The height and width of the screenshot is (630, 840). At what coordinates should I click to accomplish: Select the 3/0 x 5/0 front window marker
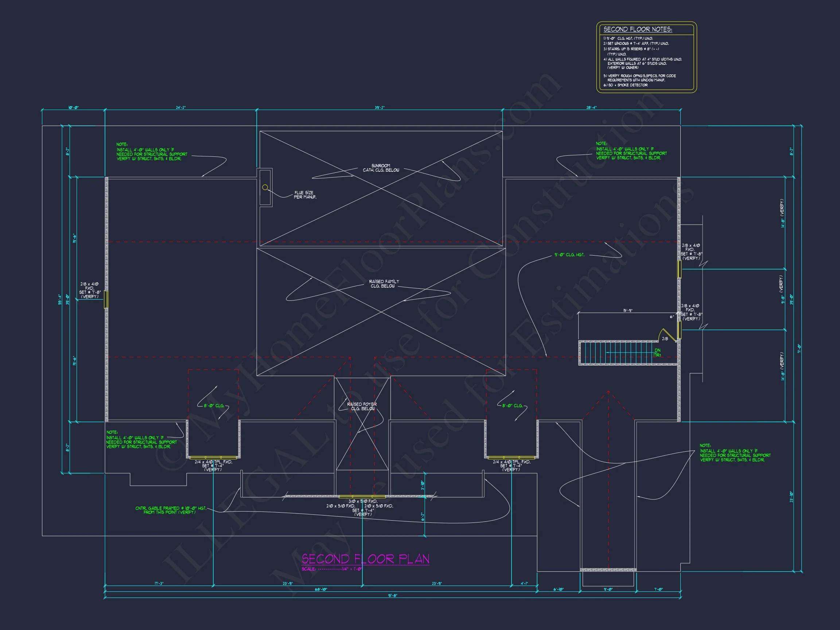[362, 496]
